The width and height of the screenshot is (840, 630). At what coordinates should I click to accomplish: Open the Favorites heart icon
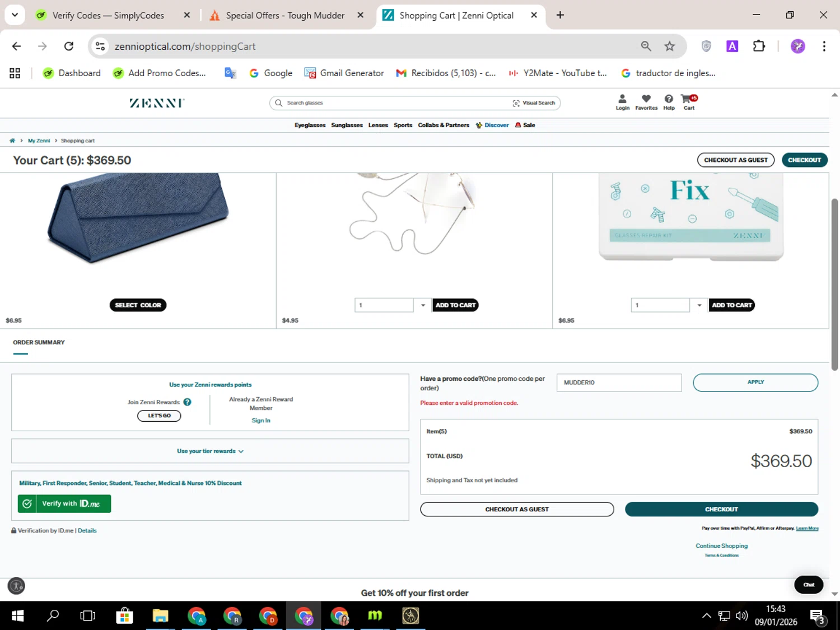pos(646,102)
